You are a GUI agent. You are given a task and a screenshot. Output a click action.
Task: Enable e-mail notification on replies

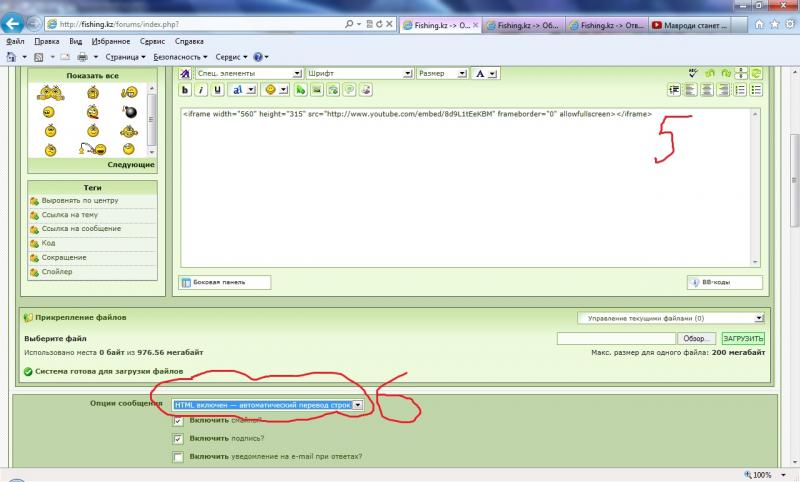click(178, 457)
